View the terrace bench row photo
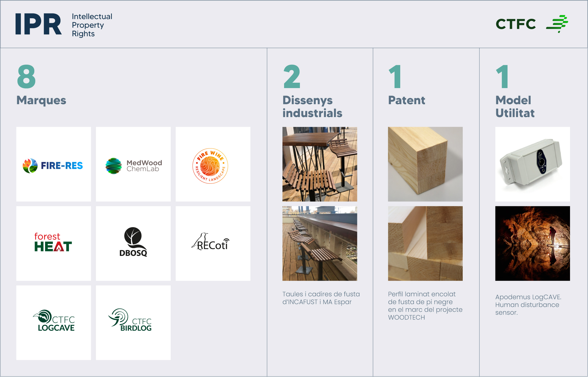Image resolution: width=588 pixels, height=377 pixels. 319,243
